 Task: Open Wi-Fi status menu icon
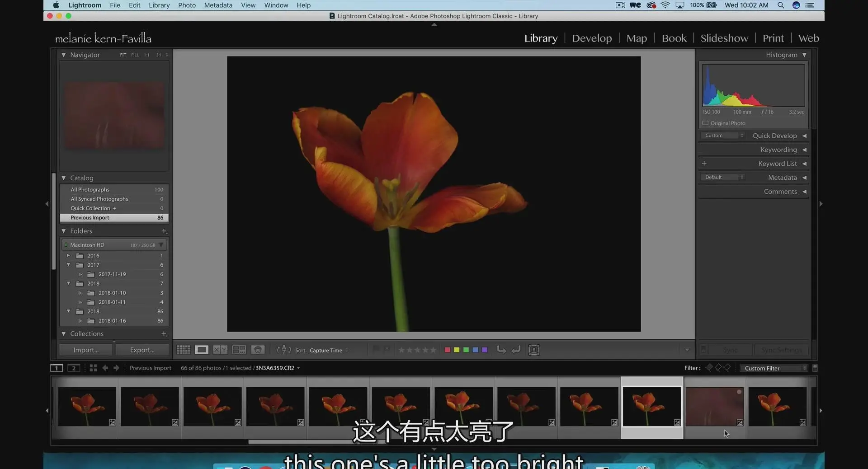(x=665, y=5)
